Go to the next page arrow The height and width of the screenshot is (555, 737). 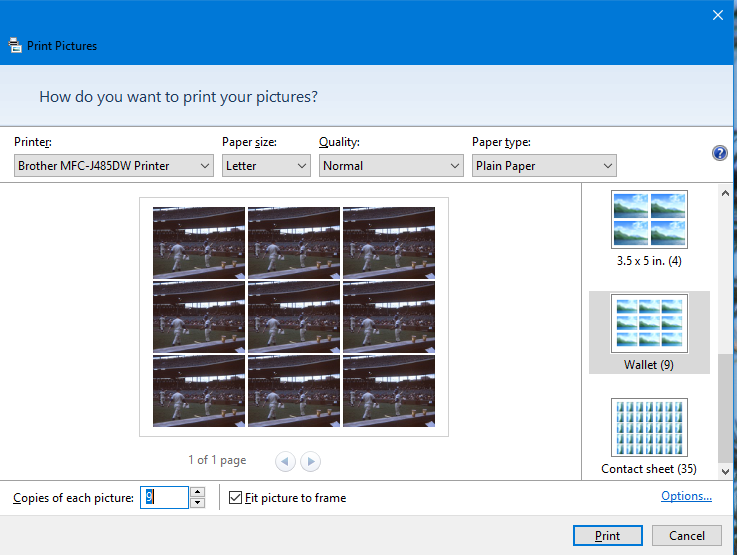[311, 461]
